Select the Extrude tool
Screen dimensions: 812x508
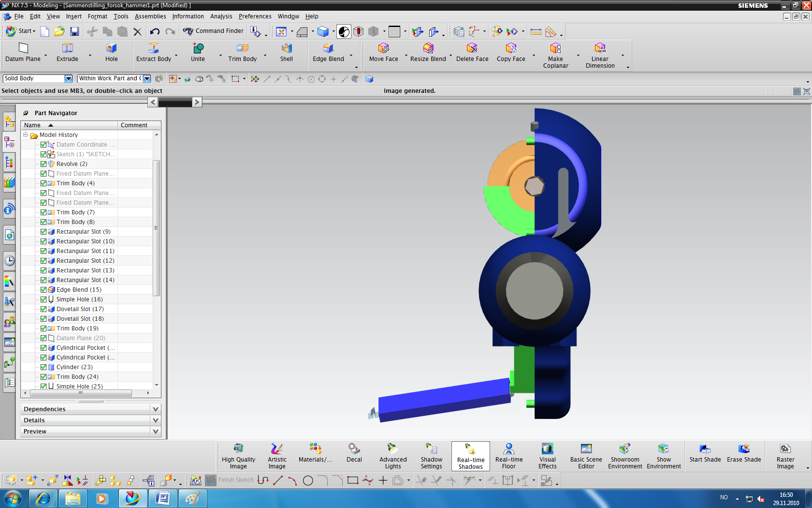67,52
